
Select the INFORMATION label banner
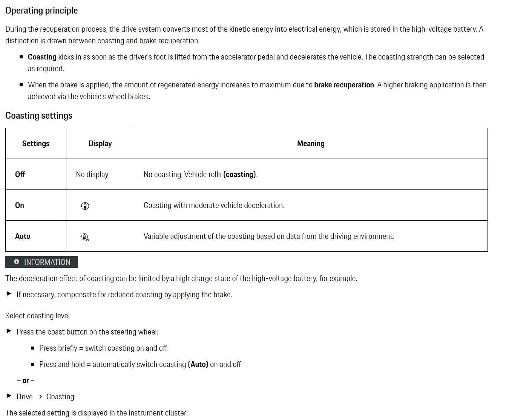[41, 262]
